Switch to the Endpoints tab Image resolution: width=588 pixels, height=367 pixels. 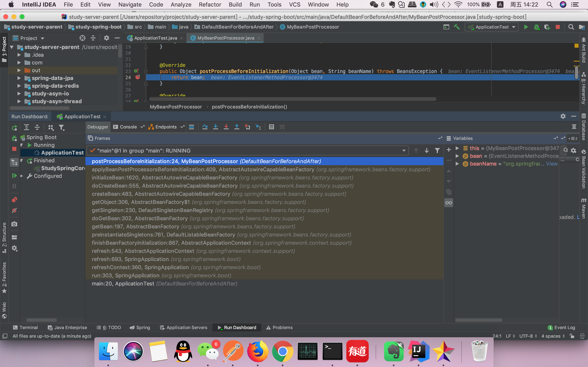click(x=165, y=126)
